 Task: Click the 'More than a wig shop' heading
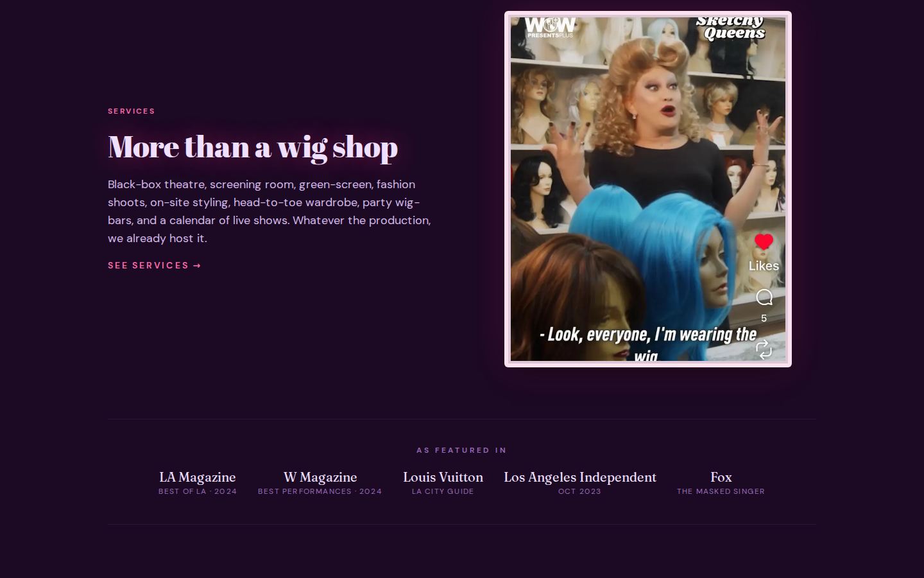tap(253, 147)
